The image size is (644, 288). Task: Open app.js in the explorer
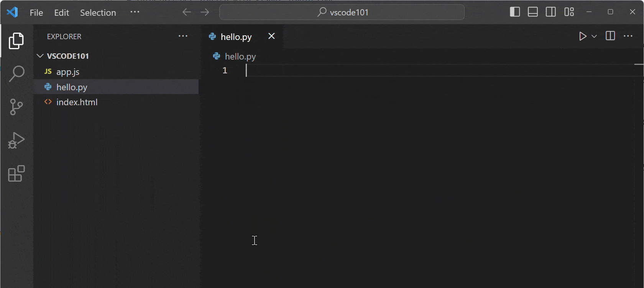68,72
